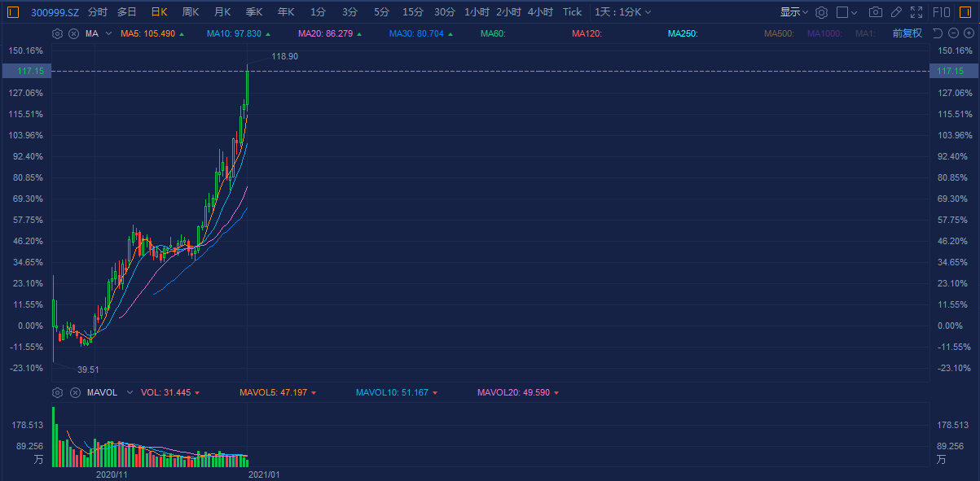This screenshot has height=481, width=980.
Task: Open MAVOL indicator settings gear
Action: (57, 392)
